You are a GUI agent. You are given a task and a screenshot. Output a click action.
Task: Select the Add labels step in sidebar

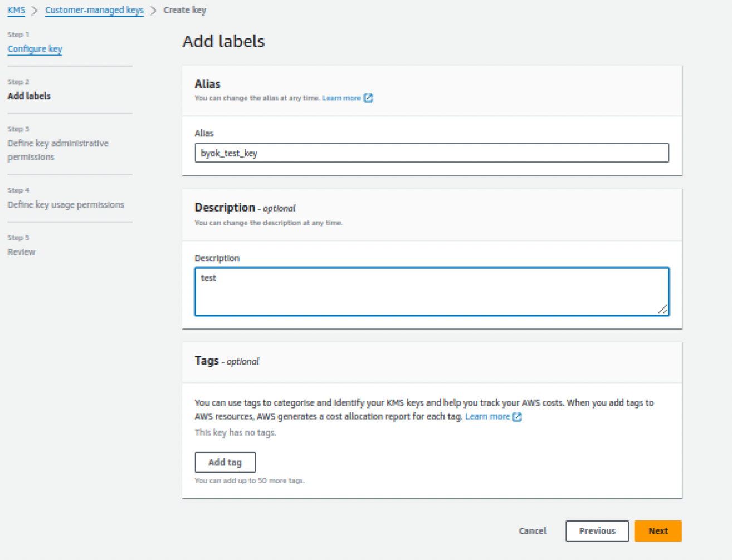point(29,96)
